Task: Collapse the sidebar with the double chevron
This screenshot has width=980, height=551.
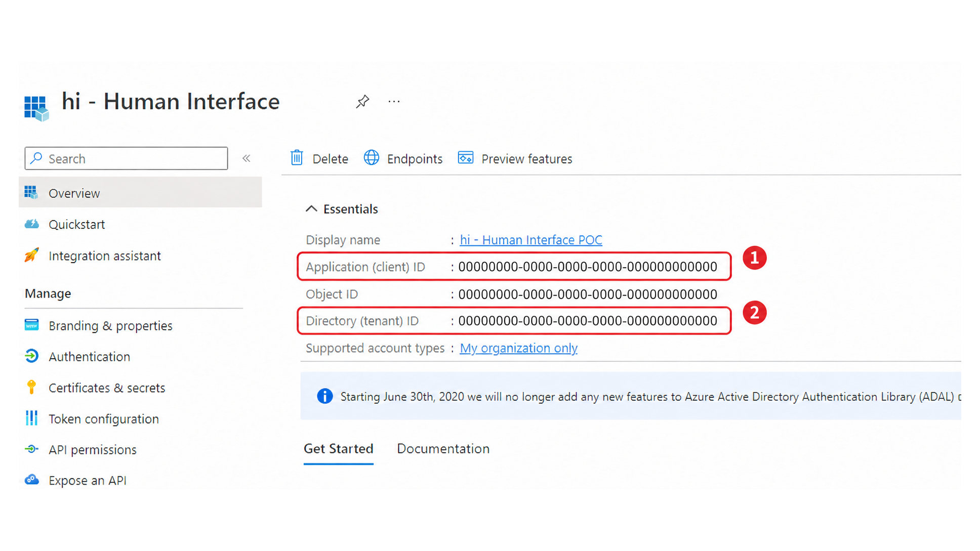Action: click(x=247, y=158)
